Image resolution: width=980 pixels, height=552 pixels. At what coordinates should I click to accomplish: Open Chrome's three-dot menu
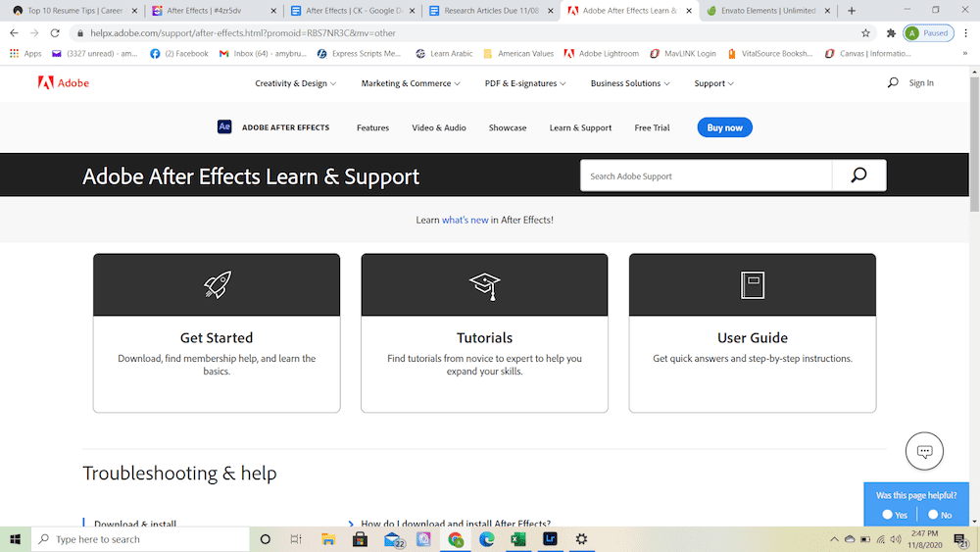click(965, 33)
